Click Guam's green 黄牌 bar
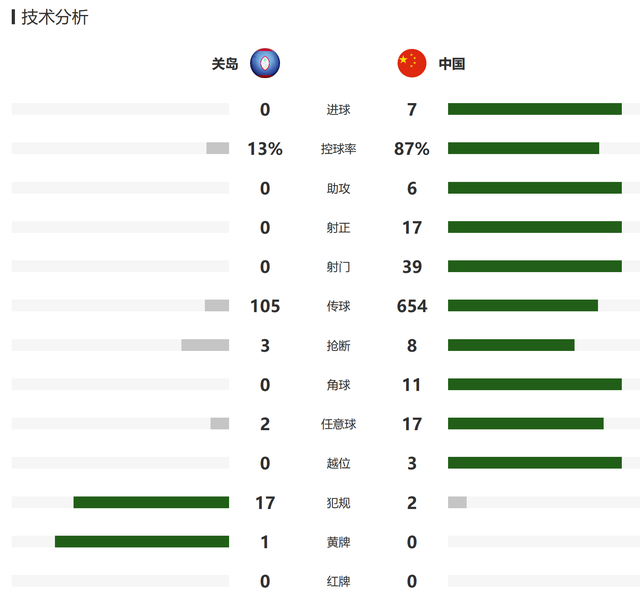 142,541
